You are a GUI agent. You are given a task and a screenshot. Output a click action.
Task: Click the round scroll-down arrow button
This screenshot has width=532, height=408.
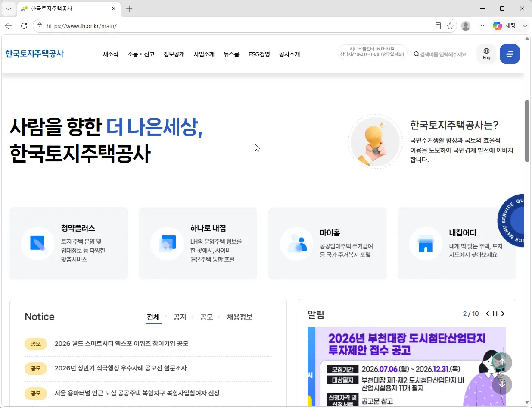pyautogui.click(x=502, y=384)
